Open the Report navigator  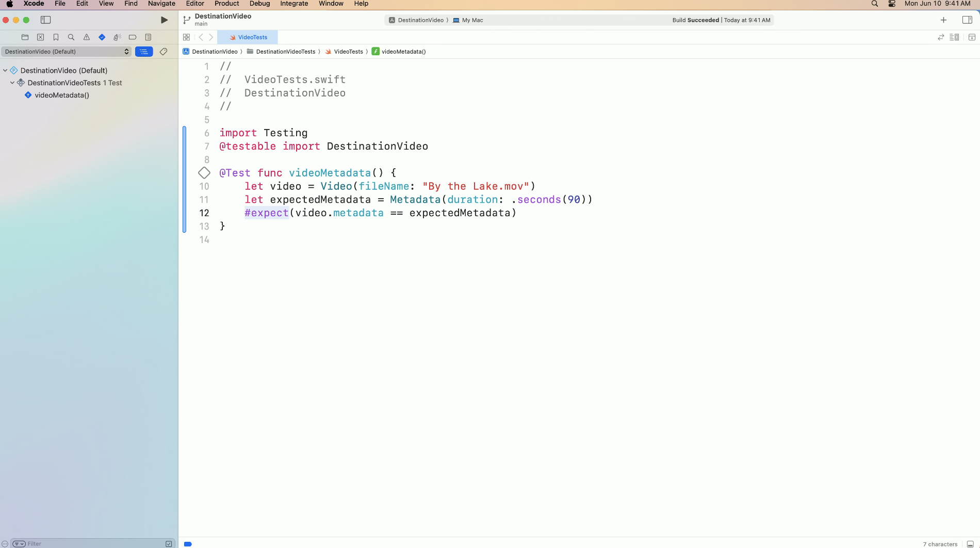pyautogui.click(x=148, y=37)
